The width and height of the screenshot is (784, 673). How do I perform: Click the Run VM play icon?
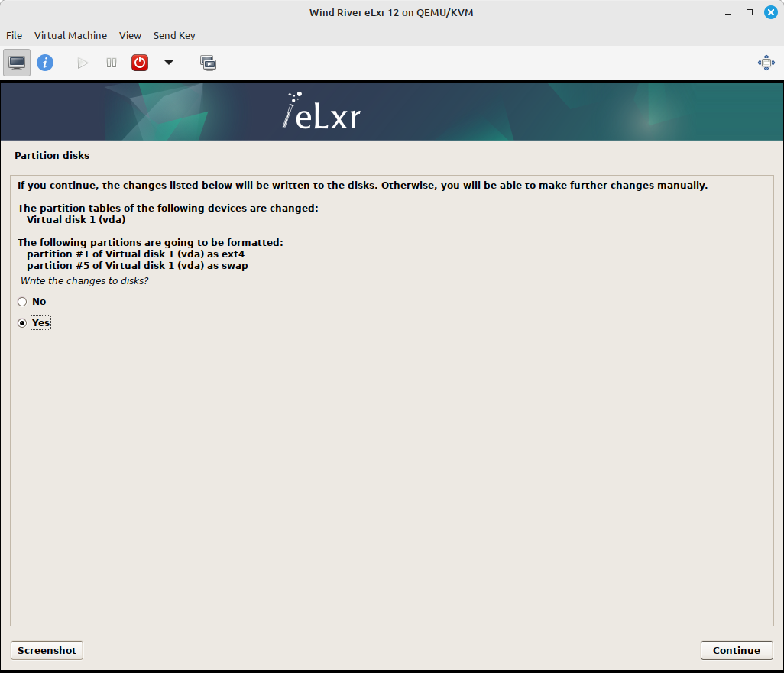[x=82, y=62]
